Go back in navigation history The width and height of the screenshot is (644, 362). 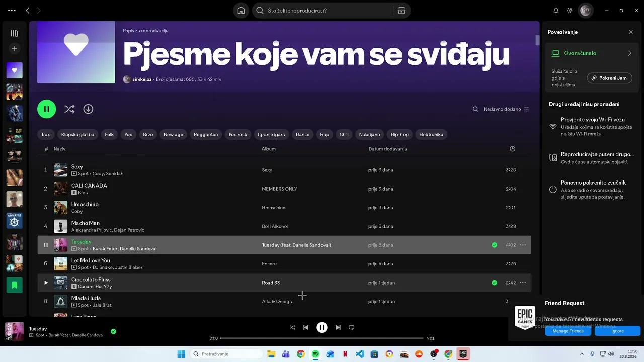28,11
